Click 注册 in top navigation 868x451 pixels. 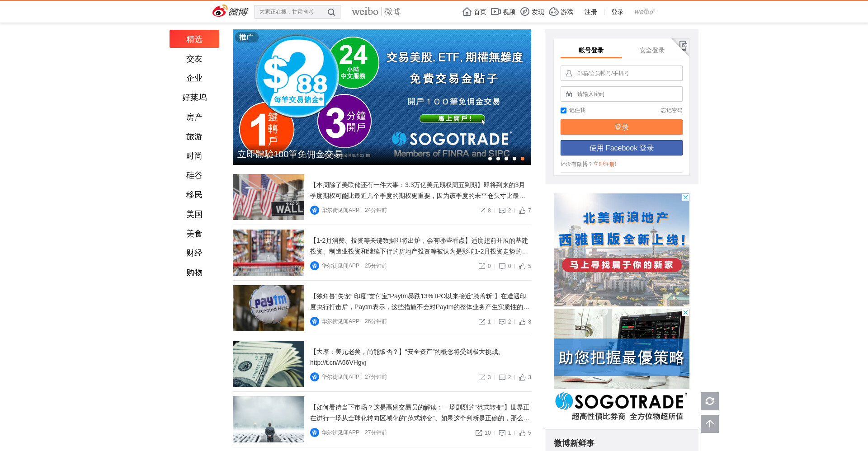pyautogui.click(x=590, y=12)
